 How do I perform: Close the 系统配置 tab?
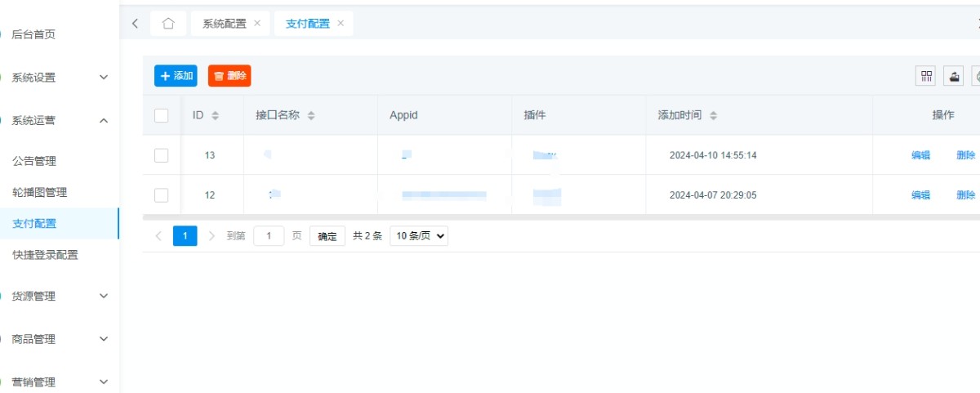tap(257, 24)
